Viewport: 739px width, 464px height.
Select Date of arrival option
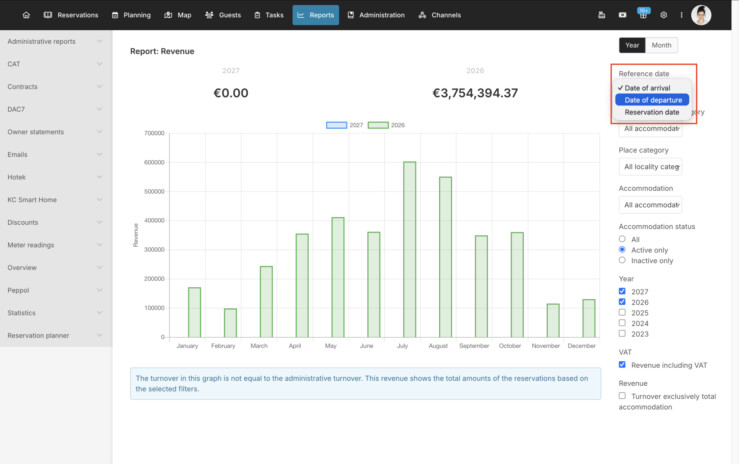coord(652,88)
